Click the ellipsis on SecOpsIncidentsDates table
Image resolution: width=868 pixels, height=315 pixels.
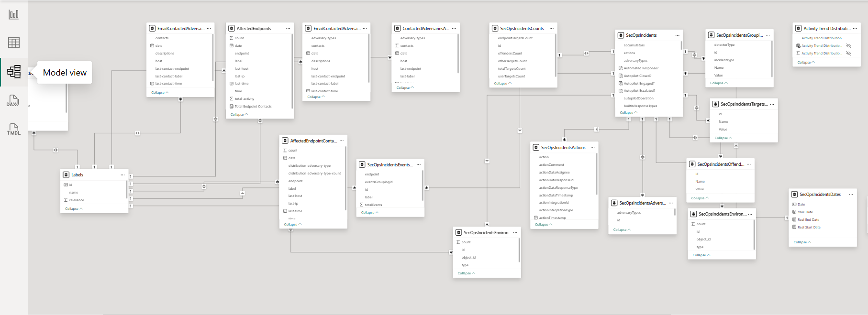click(851, 195)
